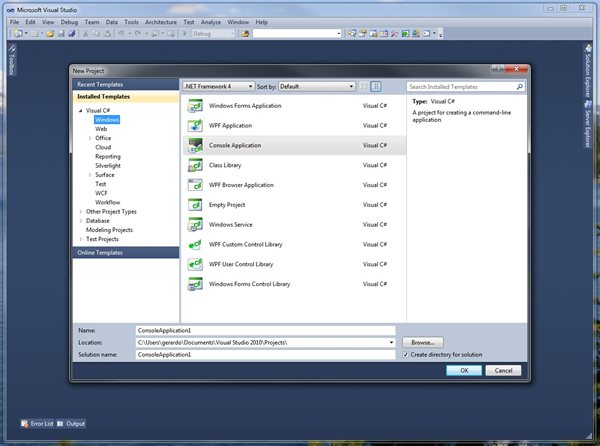Image resolution: width=600 pixels, height=446 pixels.
Task: Expand the Database tree node
Action: (x=80, y=221)
